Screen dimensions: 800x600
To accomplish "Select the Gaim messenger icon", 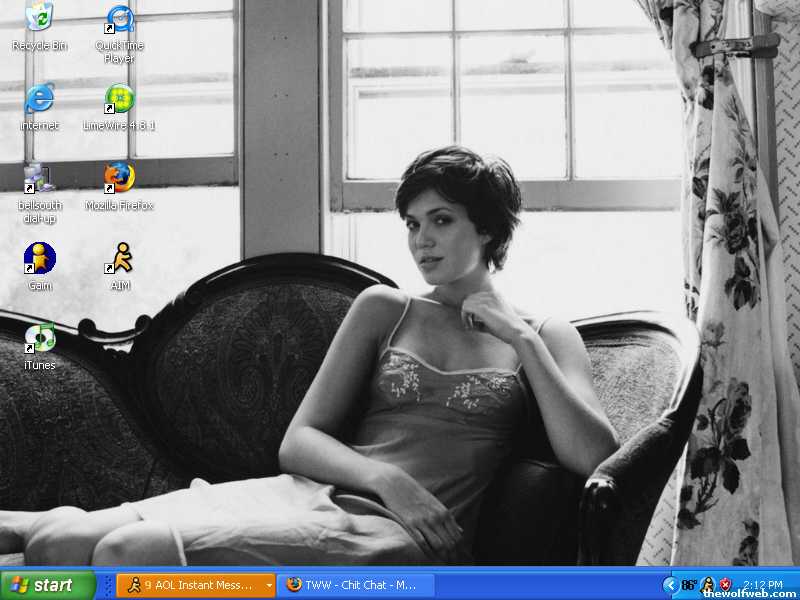I will 39,258.
